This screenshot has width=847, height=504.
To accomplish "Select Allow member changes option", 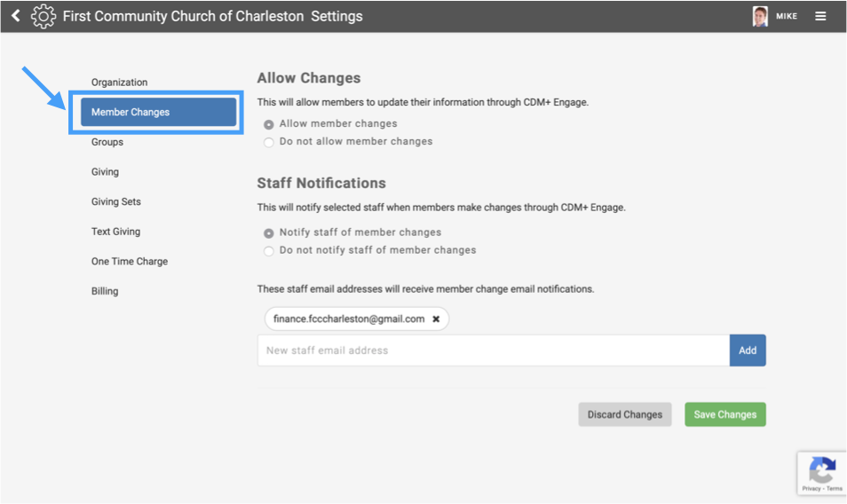I will coord(269,124).
